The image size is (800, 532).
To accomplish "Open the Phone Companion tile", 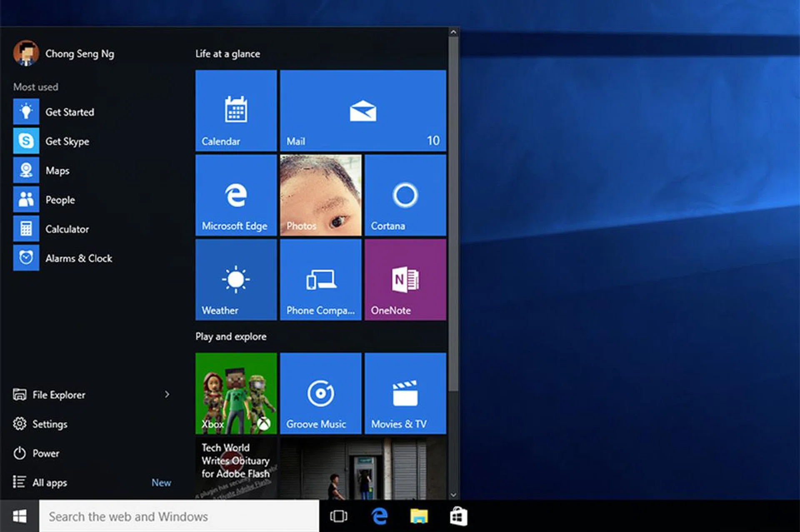I will [320, 279].
